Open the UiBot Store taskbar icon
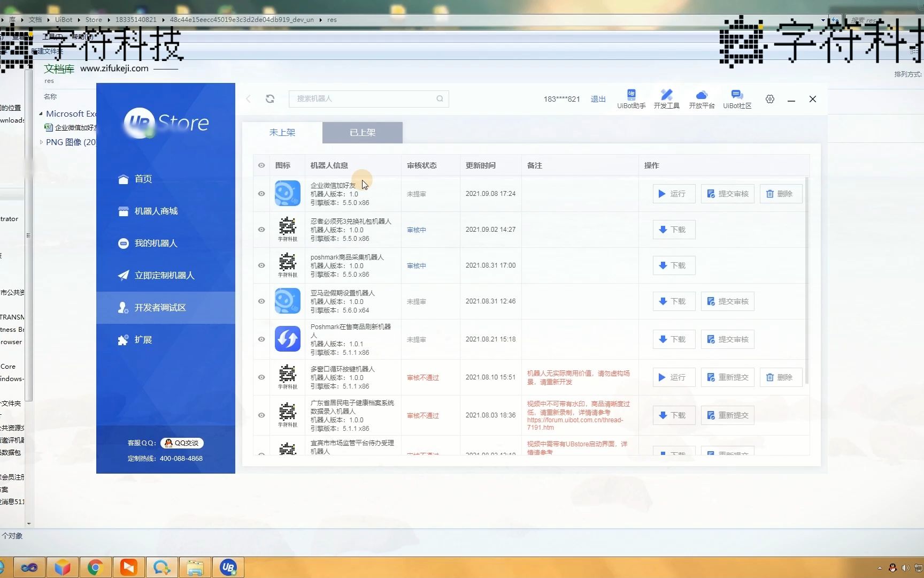The height and width of the screenshot is (578, 924). [228, 567]
